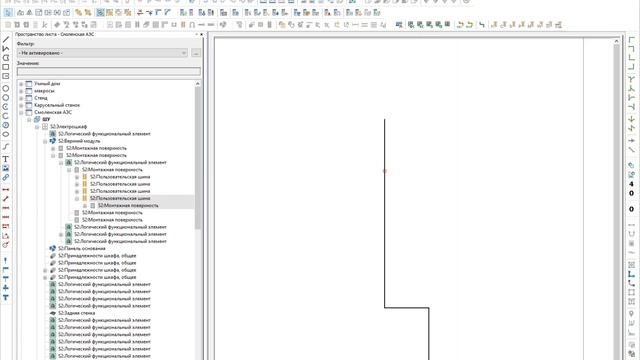Screen dimensions: 640x360
Task: Select the Polygon drawing tool
Action: tap(6, 58)
